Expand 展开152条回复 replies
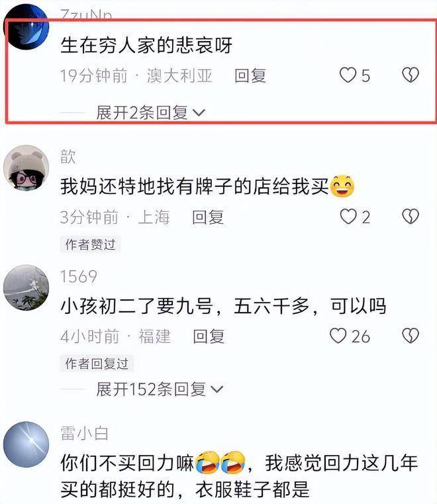This screenshot has width=437, height=504. (160, 389)
